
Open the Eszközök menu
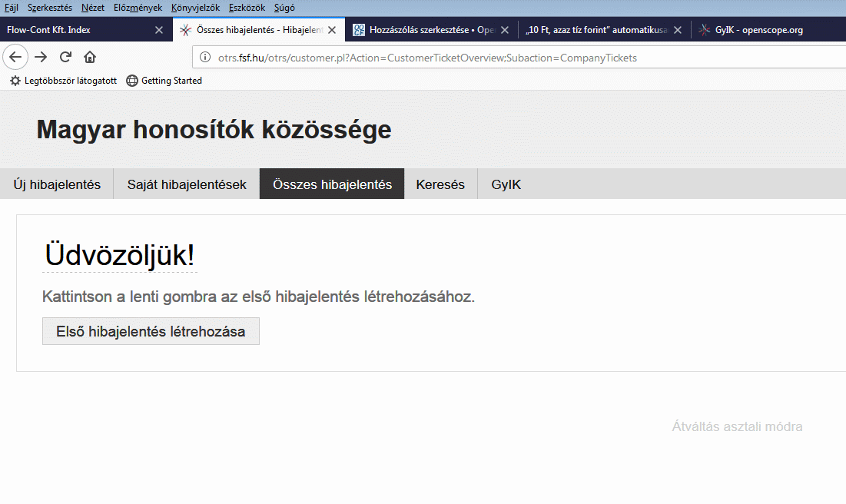247,8
